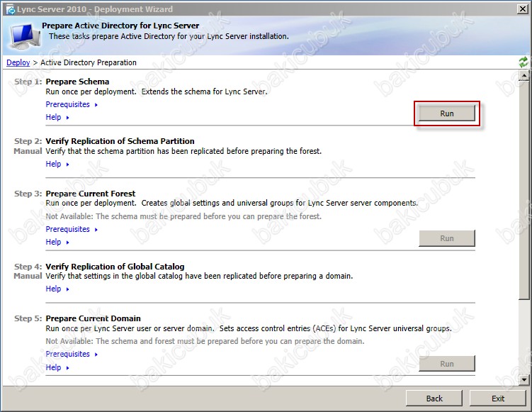532x412 pixels.
Task: Click 'Not Available: The schema must be prepared' note
Action: tap(183, 216)
